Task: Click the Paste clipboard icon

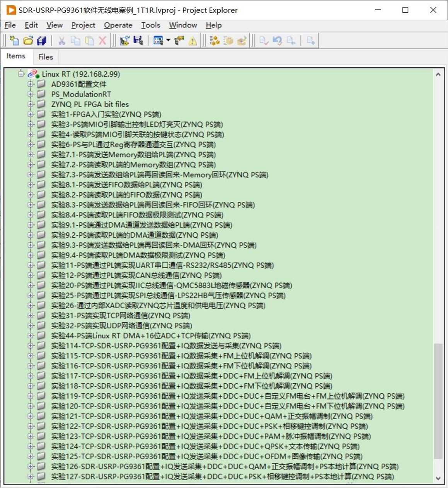Action: (89, 40)
